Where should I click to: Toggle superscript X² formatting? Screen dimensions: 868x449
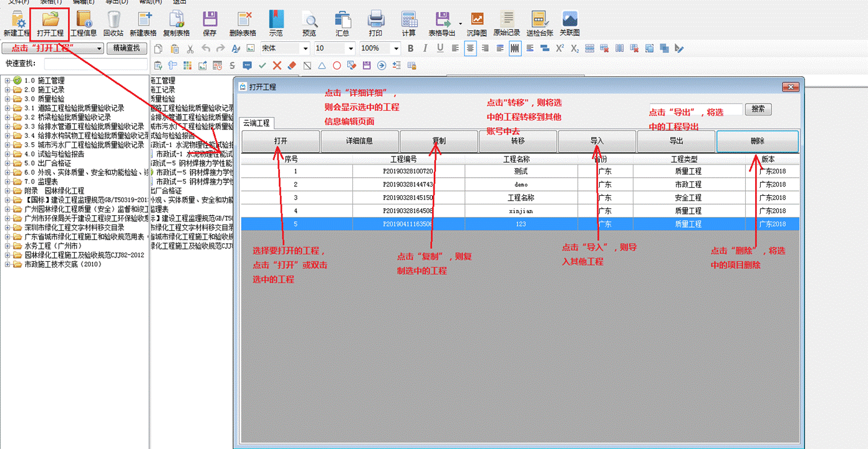[559, 48]
